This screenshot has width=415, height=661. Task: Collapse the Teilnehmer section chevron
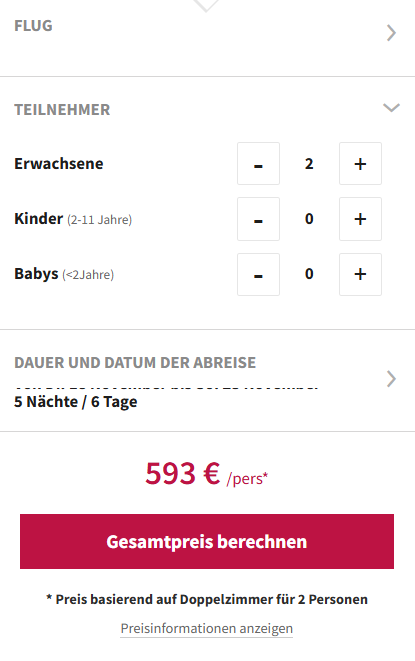click(x=391, y=108)
